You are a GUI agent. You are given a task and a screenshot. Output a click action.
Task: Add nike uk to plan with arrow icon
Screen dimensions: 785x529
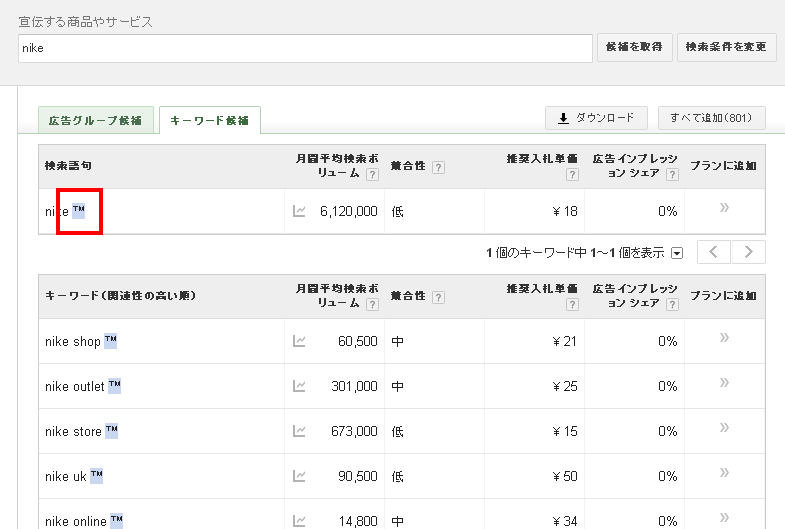point(724,472)
